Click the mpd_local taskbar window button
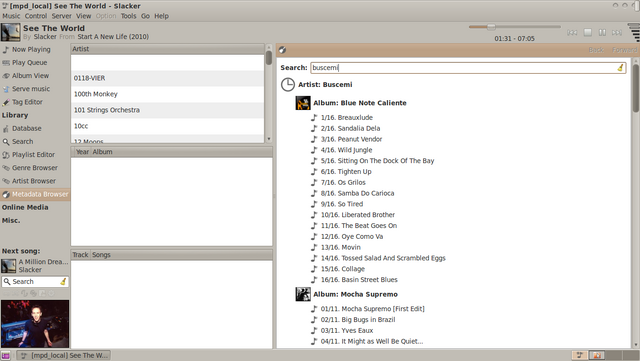This screenshot has height=361, width=640. tap(64, 355)
